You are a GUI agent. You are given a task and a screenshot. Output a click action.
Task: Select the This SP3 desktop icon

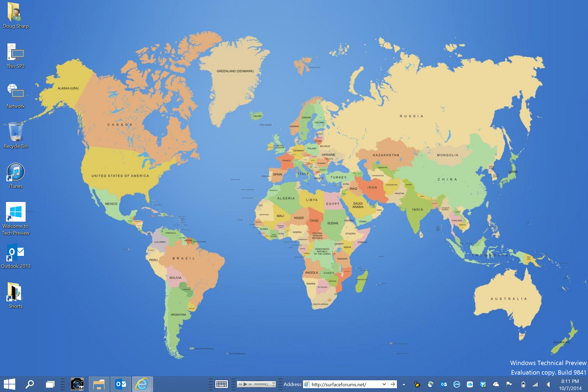click(16, 56)
